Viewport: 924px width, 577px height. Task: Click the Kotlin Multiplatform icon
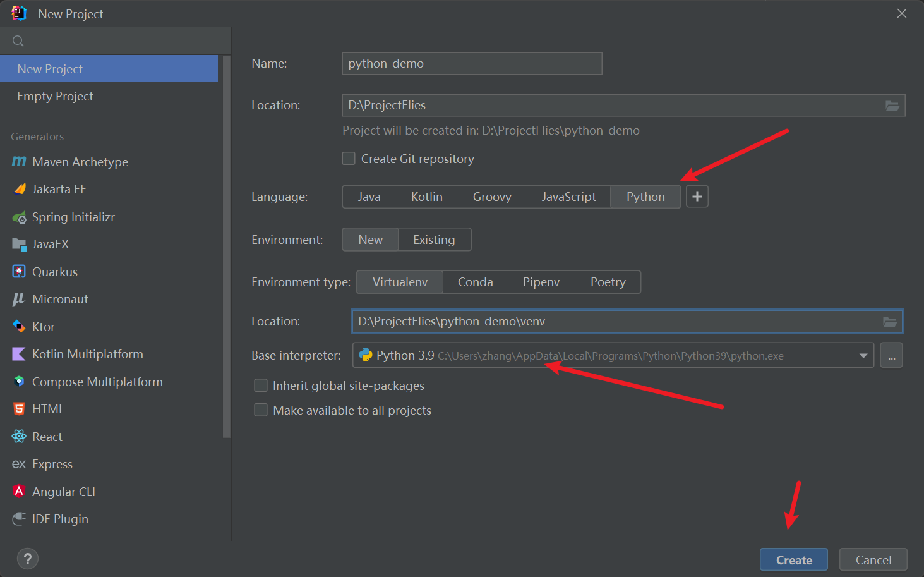19,354
